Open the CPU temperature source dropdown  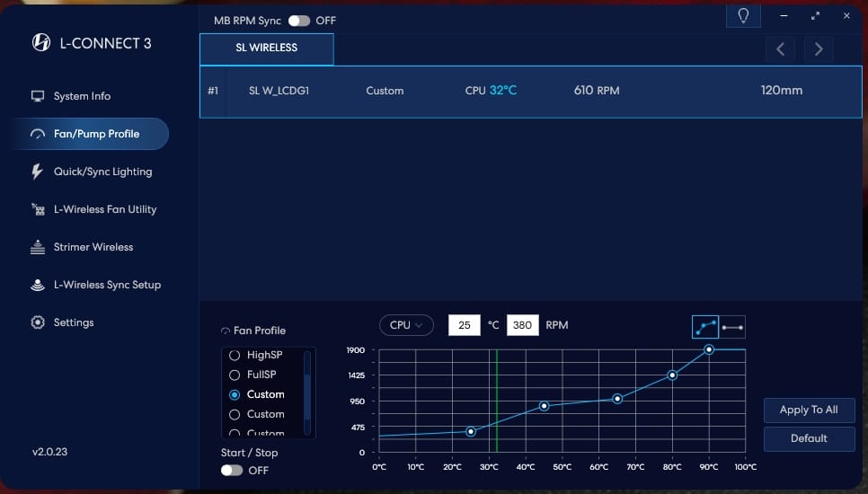tap(406, 325)
